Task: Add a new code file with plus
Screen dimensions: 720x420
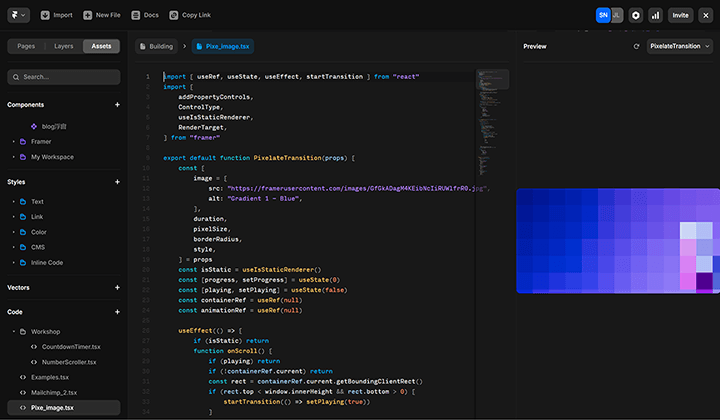Action: click(x=117, y=312)
